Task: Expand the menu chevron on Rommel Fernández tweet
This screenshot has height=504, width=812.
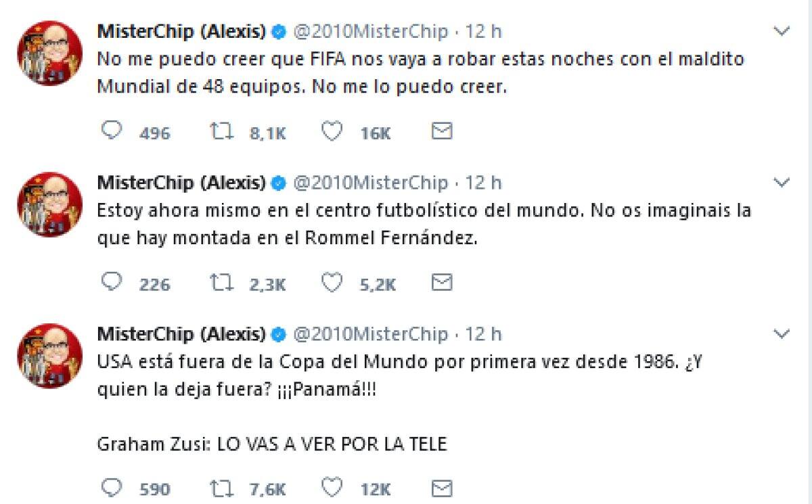Action: (782, 183)
